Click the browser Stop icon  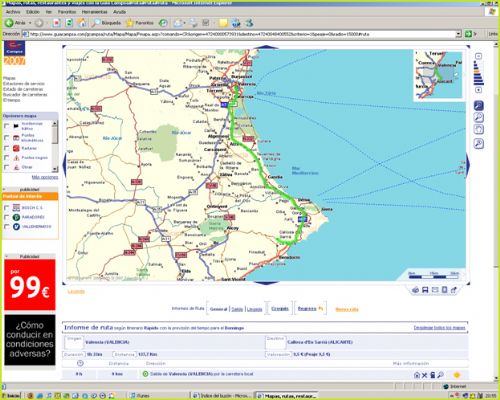point(56,23)
